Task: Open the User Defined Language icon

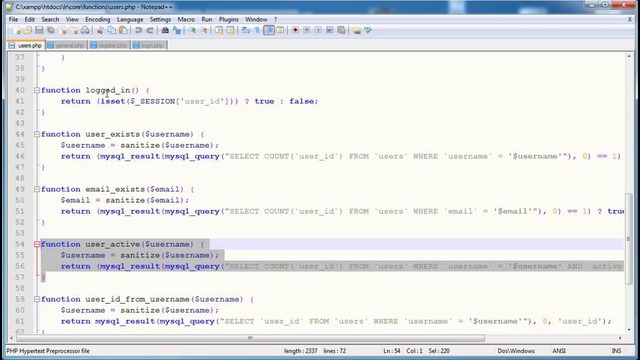Action: pyautogui.click(x=280, y=31)
